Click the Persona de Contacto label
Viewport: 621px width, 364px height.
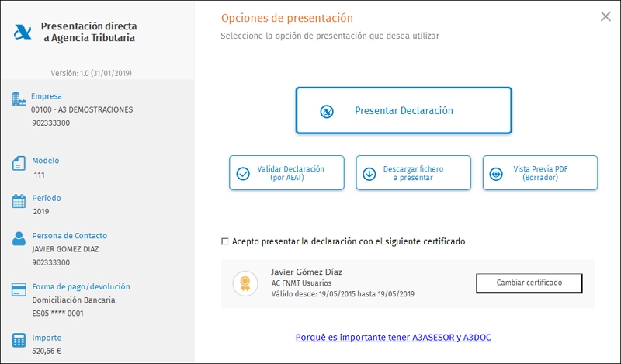point(70,236)
